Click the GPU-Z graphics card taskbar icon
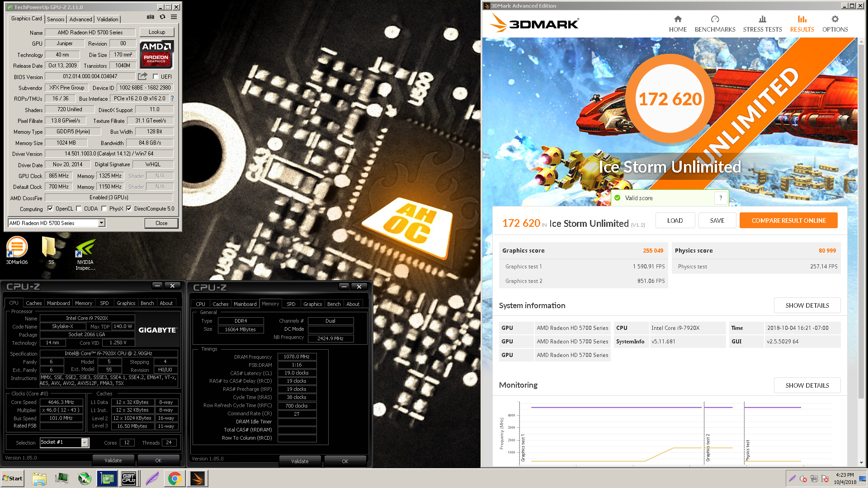The width and height of the screenshot is (868, 488). [107, 479]
